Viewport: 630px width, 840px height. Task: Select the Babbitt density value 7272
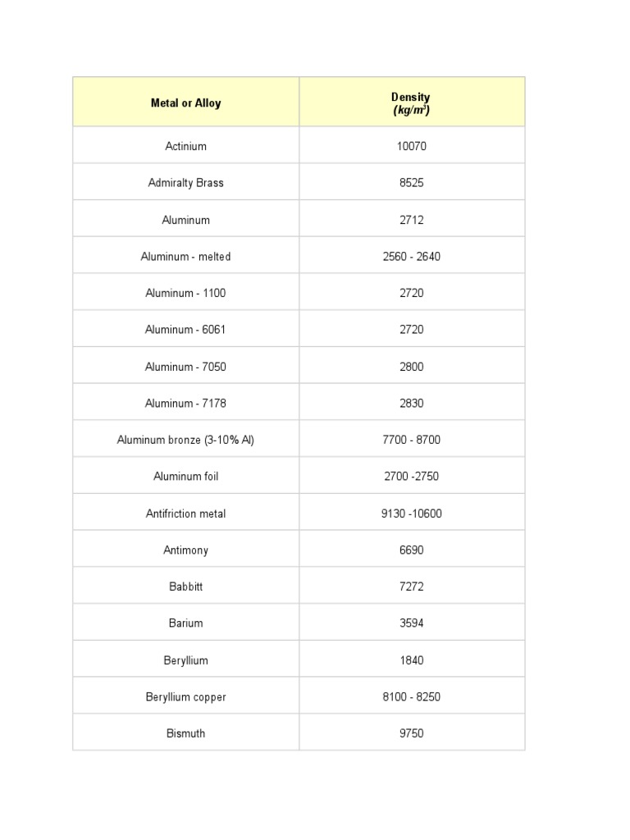pyautogui.click(x=411, y=587)
